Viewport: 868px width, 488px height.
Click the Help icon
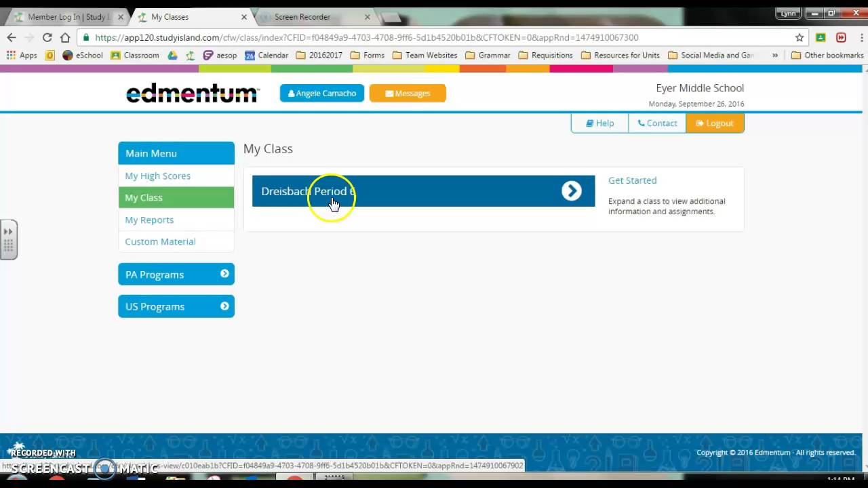coord(589,123)
